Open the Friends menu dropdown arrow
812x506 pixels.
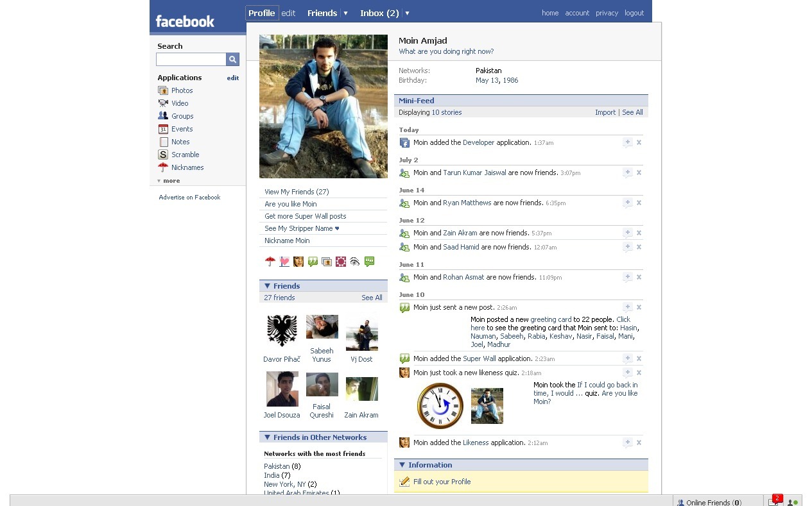[345, 13]
